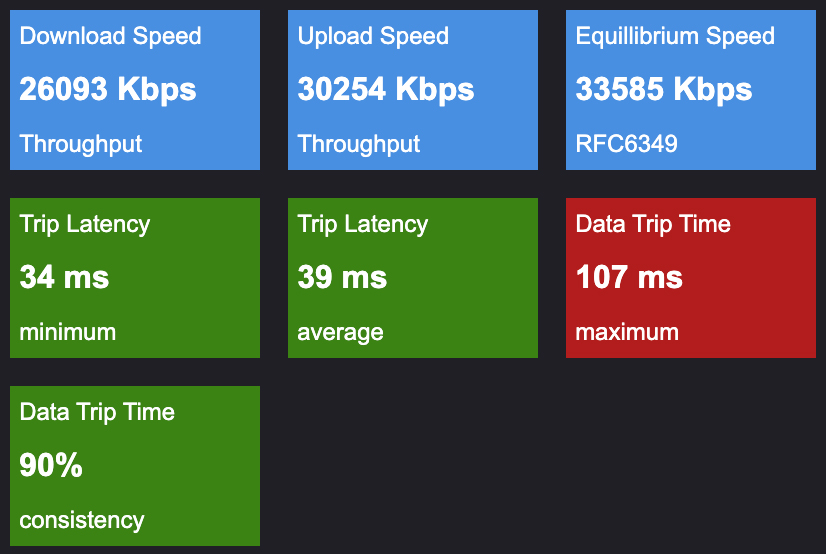Click the consistency label

(82, 521)
